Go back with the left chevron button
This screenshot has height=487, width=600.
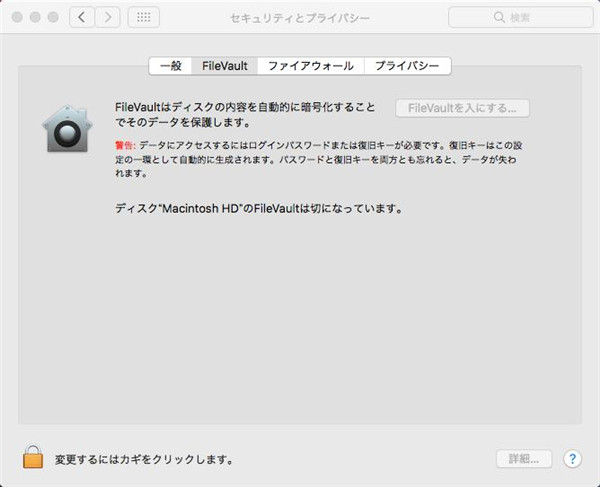point(82,17)
